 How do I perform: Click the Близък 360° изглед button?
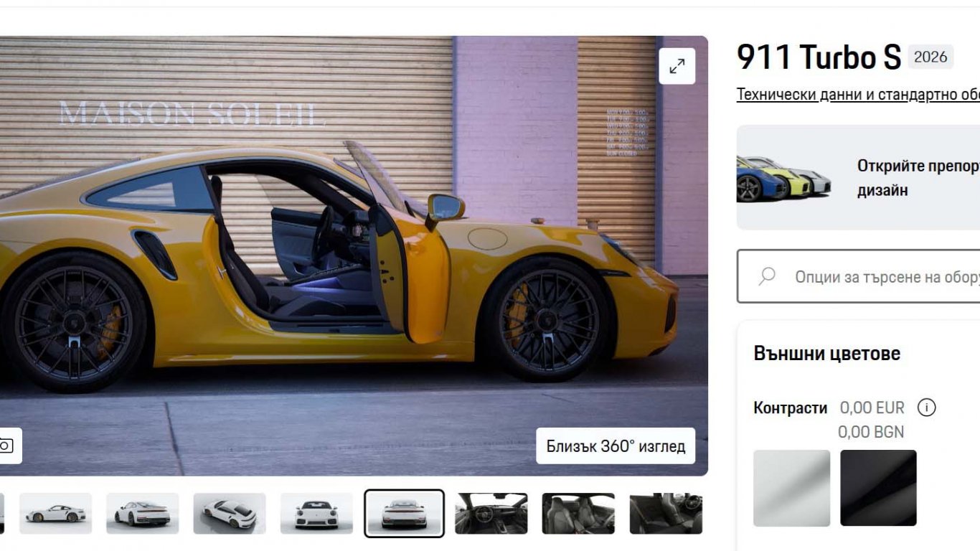[x=616, y=446]
